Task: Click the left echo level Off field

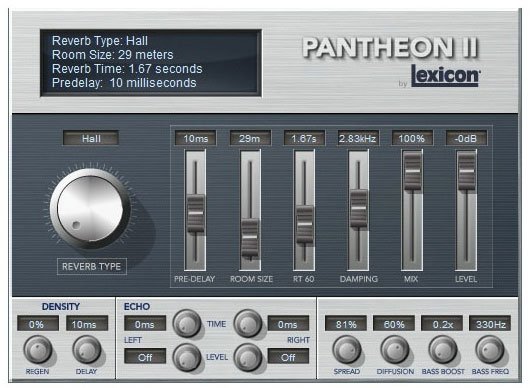Action: (x=145, y=357)
